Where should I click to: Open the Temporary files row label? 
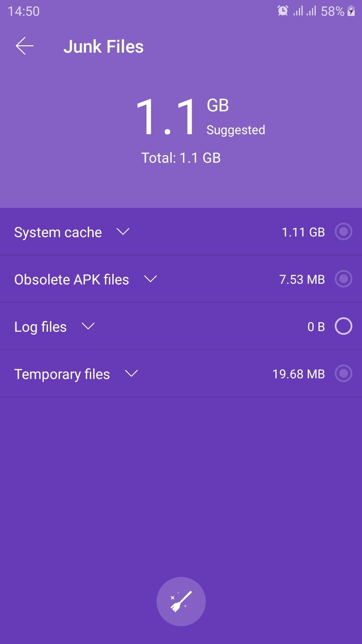pos(62,374)
